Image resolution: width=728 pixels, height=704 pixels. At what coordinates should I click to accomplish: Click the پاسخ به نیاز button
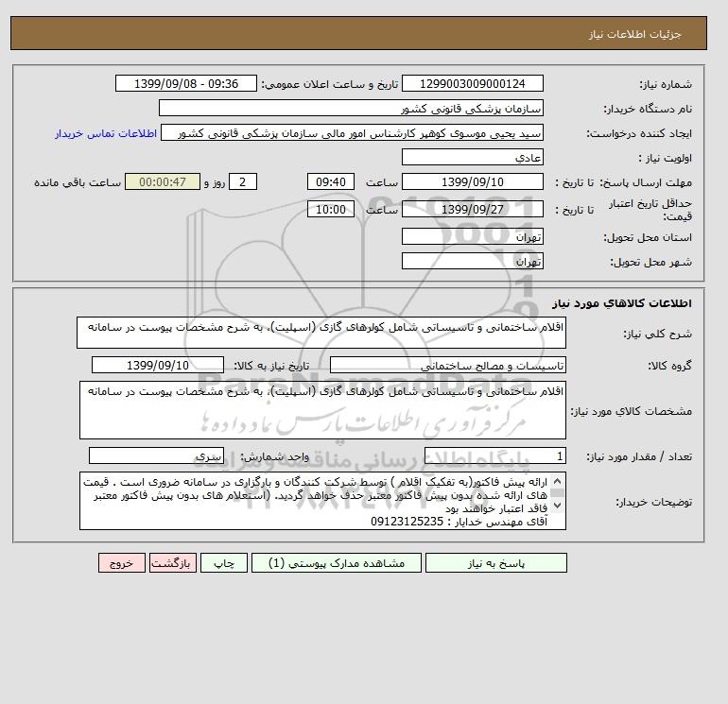coord(495,563)
